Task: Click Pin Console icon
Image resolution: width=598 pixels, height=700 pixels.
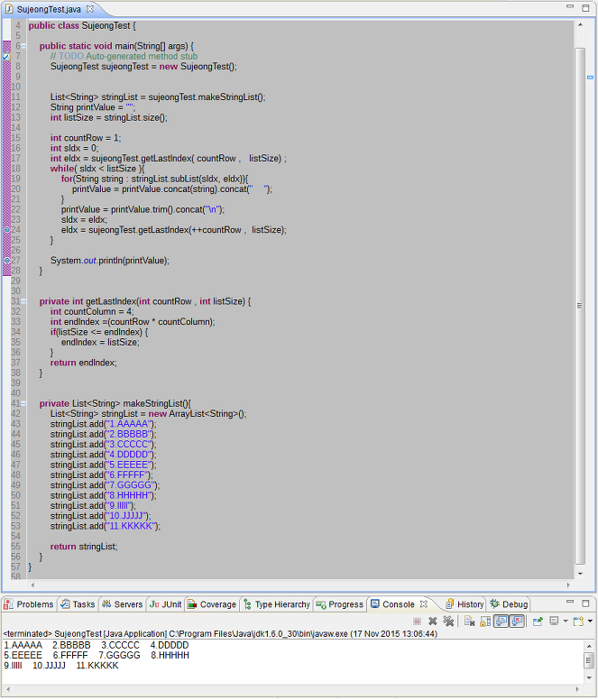Action: pos(538,621)
